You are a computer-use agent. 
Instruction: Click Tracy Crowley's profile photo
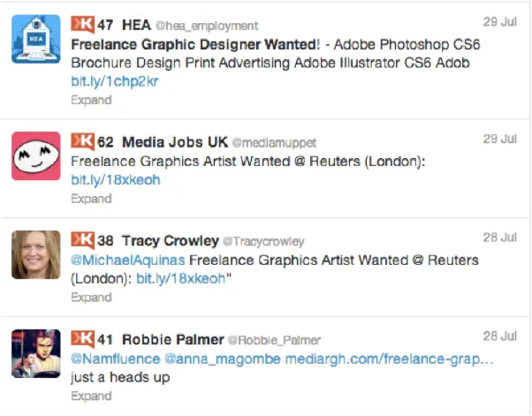point(36,255)
